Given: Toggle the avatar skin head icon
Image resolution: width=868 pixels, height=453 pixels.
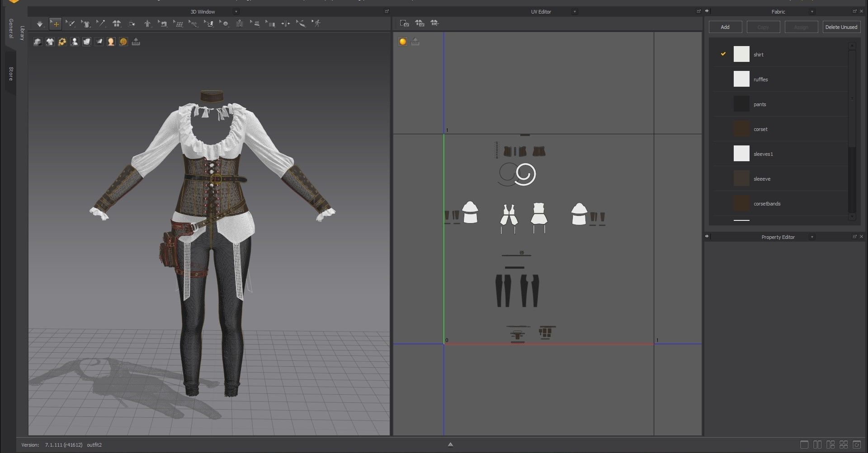Looking at the screenshot, I should point(111,42).
